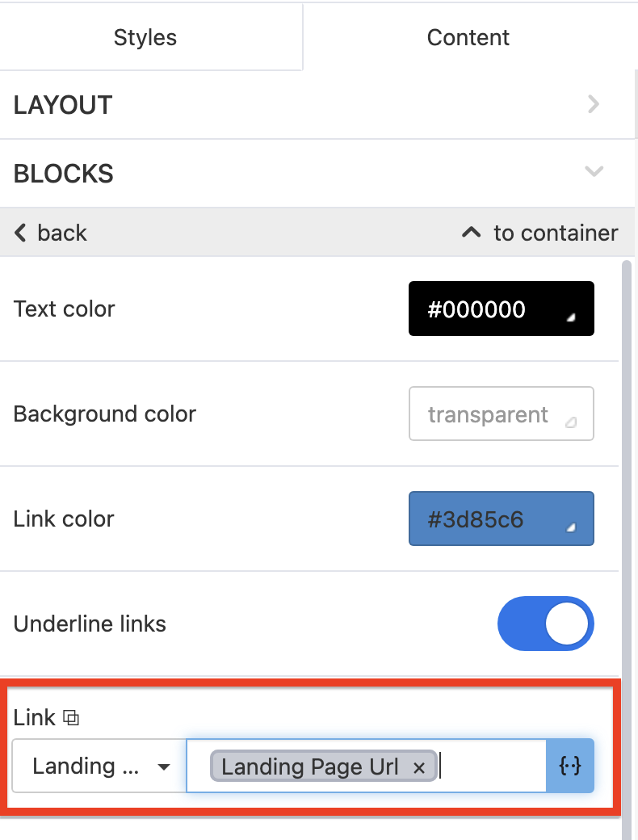The image size is (638, 840).
Task: Expand the LAYOUT section
Action: [63, 105]
